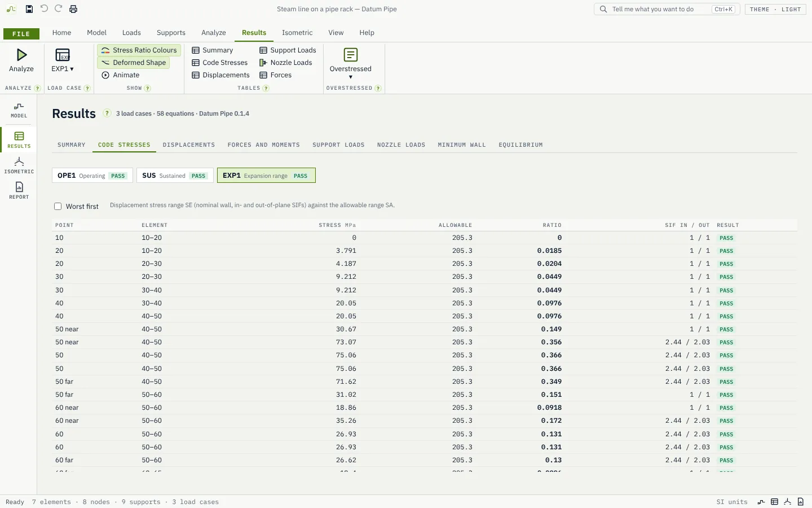812x508 pixels.
Task: Enable the Worst first checkbox
Action: 58,207
